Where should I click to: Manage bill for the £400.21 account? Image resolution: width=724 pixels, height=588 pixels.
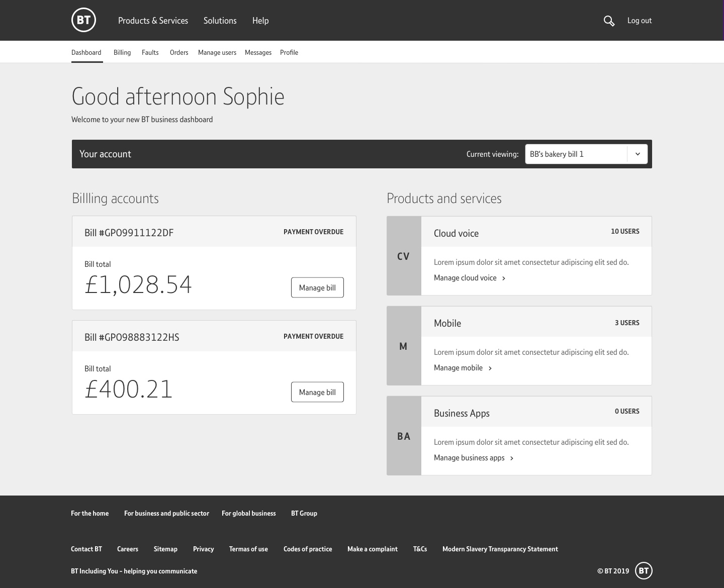[x=317, y=392]
